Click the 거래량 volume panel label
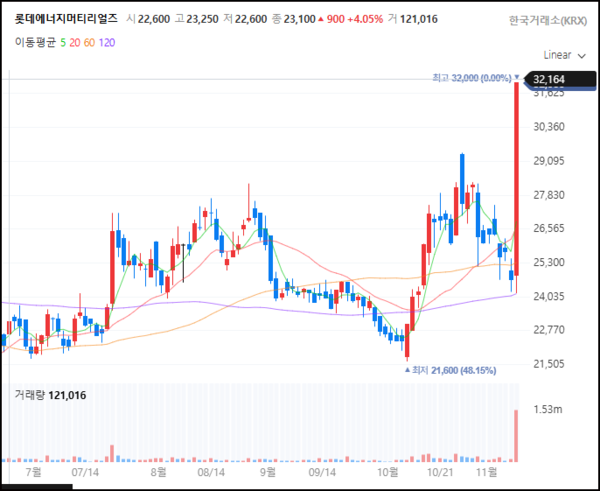Viewport: 600px width, 491px height. [50, 396]
